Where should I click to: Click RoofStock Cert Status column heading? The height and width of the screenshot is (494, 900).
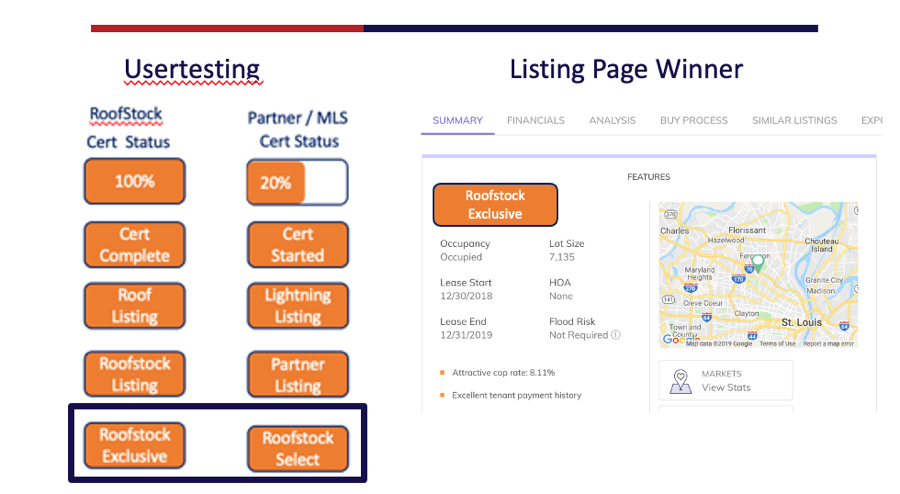[x=128, y=128]
